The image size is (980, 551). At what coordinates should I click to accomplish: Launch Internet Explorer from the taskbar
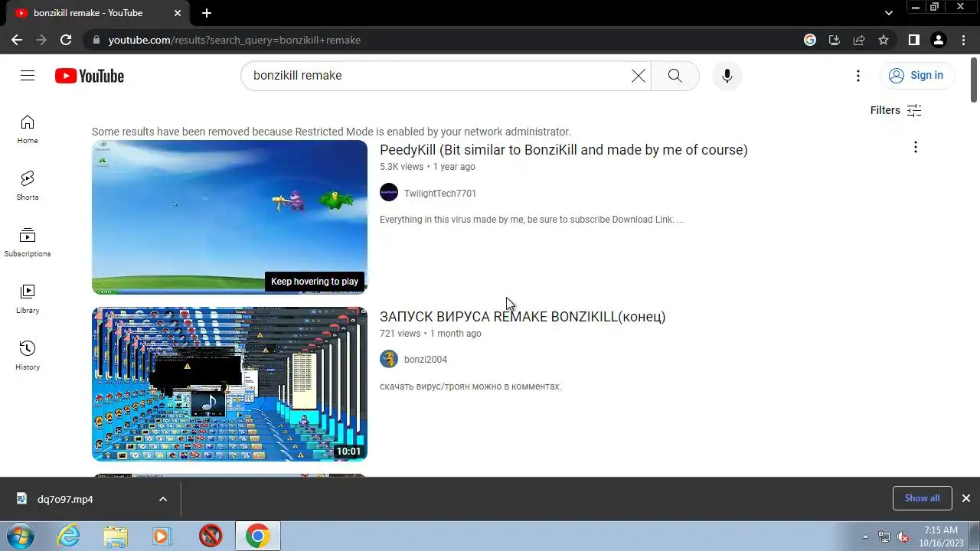(x=69, y=536)
